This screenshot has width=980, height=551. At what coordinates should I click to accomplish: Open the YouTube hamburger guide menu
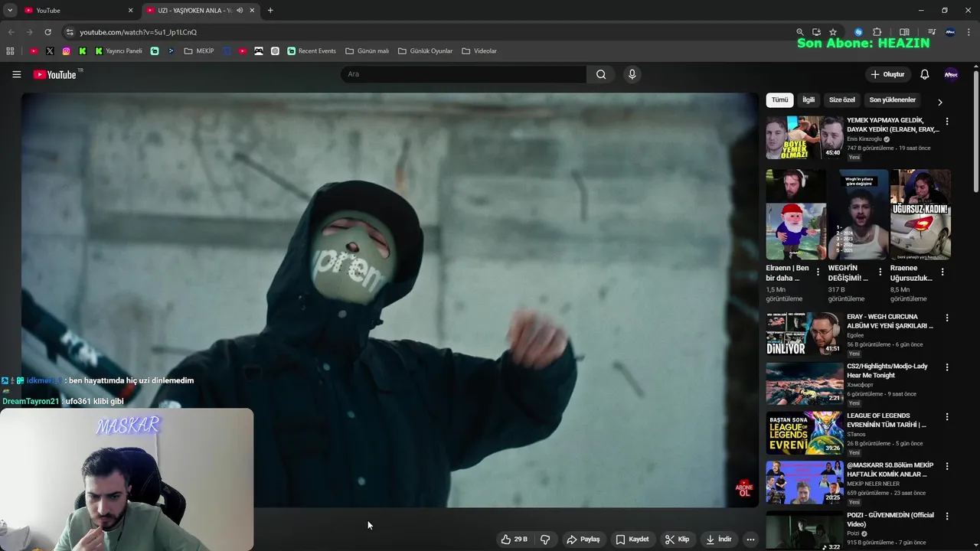tap(16, 74)
